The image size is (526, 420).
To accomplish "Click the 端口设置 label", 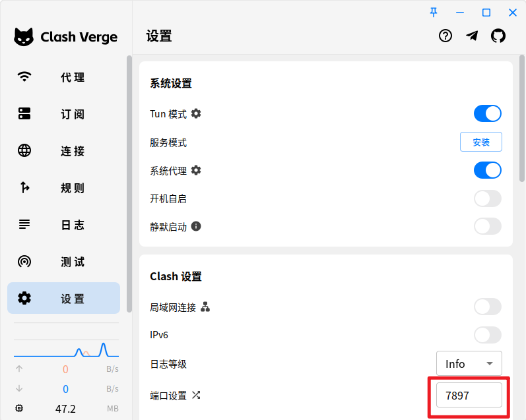I will click(168, 396).
